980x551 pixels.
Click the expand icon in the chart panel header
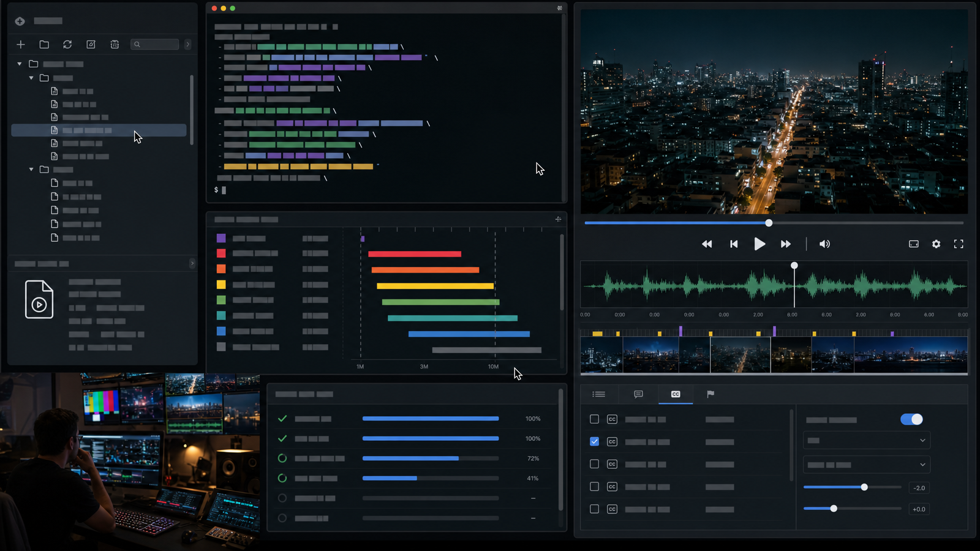click(558, 219)
